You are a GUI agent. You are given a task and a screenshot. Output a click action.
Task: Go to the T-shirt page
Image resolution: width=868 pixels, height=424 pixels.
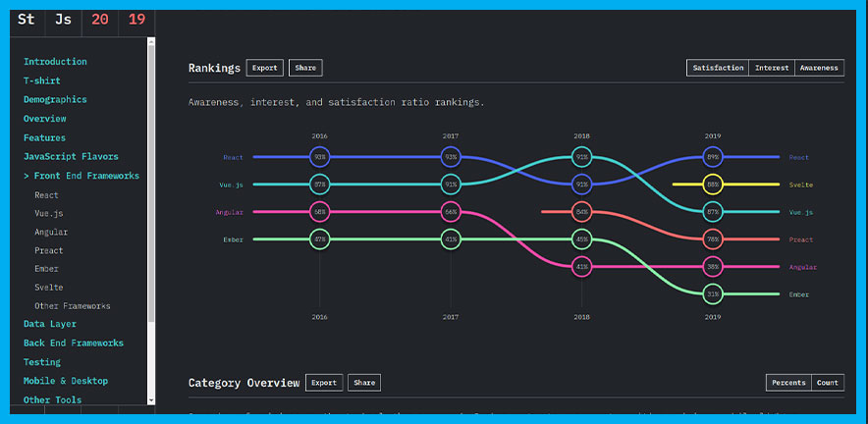(x=41, y=80)
